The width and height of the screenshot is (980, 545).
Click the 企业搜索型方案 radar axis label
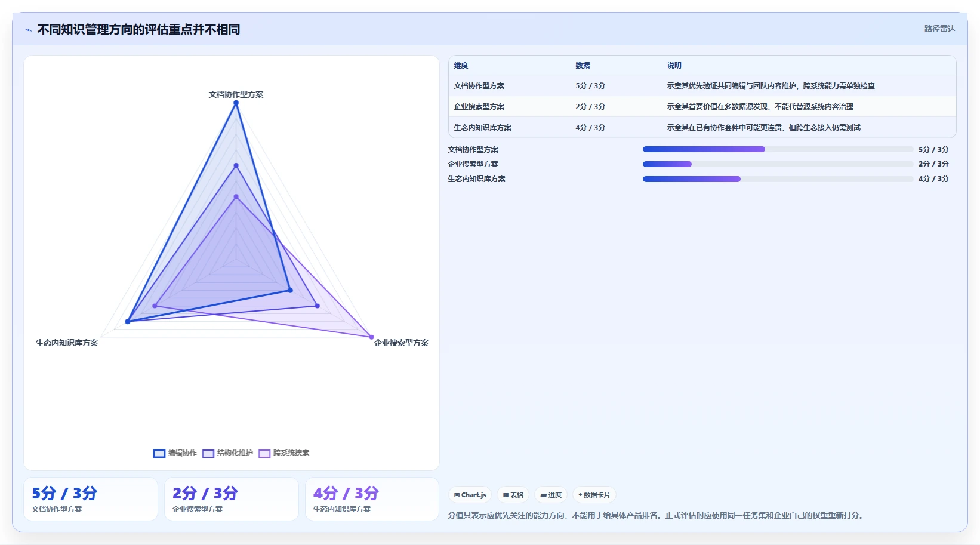tap(401, 343)
